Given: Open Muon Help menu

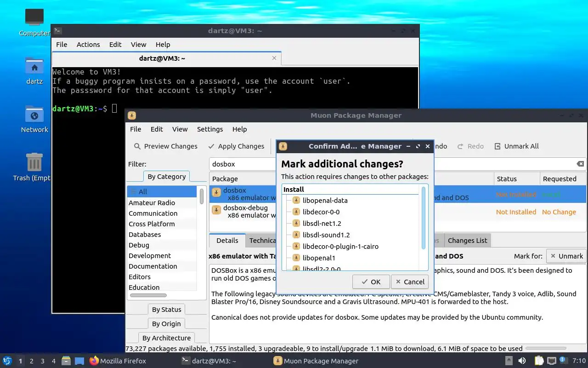Looking at the screenshot, I should (239, 129).
